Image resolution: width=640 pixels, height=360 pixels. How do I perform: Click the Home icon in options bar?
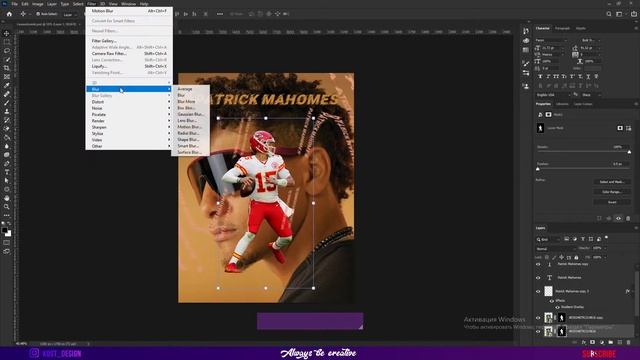pos(9,14)
